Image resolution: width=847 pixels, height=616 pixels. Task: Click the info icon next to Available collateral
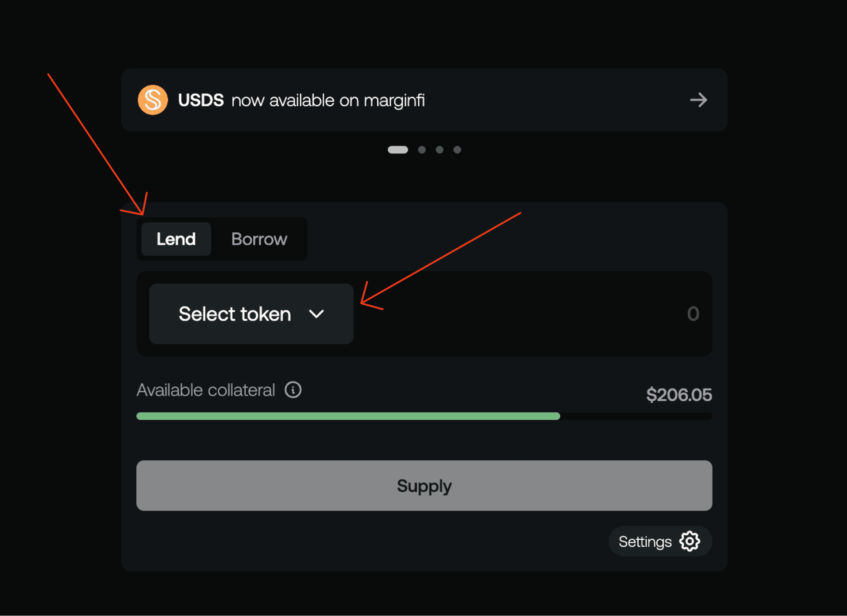pos(292,390)
